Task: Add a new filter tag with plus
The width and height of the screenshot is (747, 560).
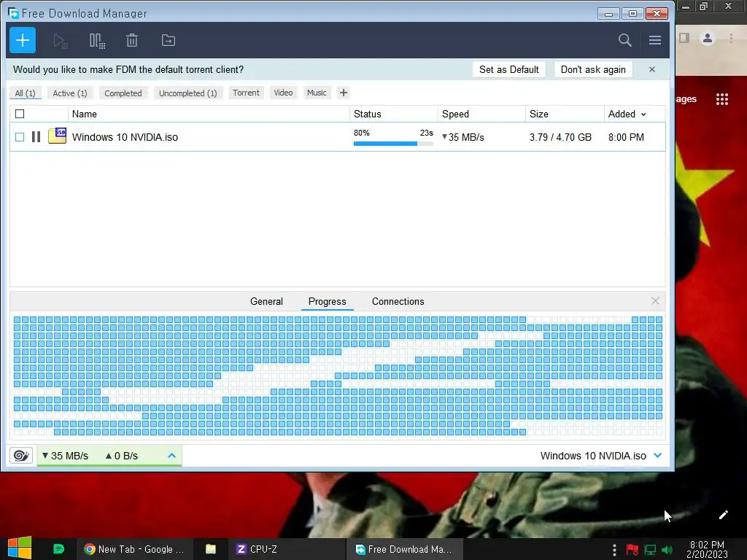Action: click(x=344, y=93)
